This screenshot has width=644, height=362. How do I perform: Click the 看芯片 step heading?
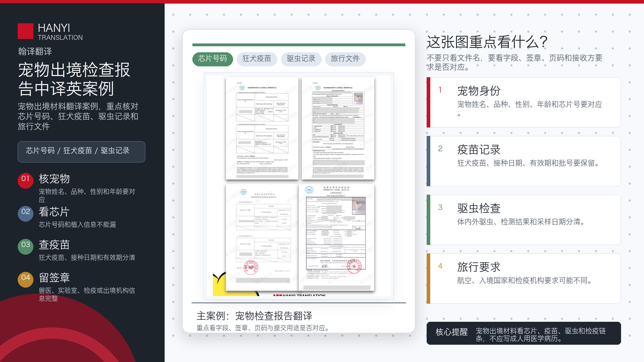[54, 212]
